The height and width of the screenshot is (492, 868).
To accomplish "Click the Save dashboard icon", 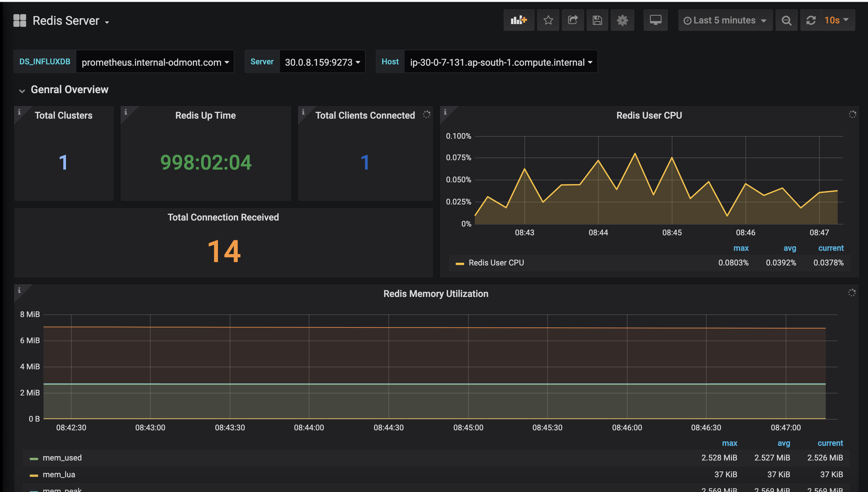I will pos(597,20).
